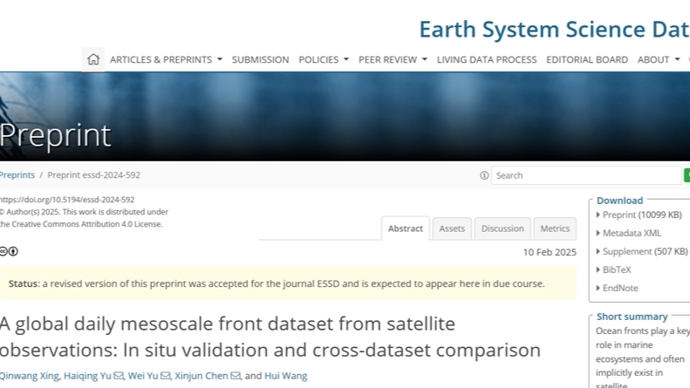Expand the Peer Review dropdown menu

(393, 59)
